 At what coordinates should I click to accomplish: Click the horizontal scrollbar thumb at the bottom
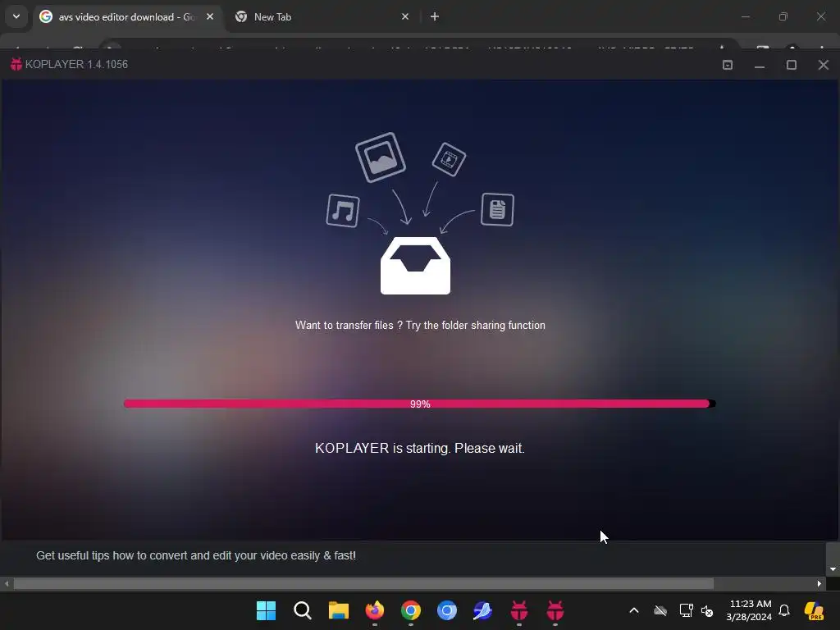click(x=363, y=583)
